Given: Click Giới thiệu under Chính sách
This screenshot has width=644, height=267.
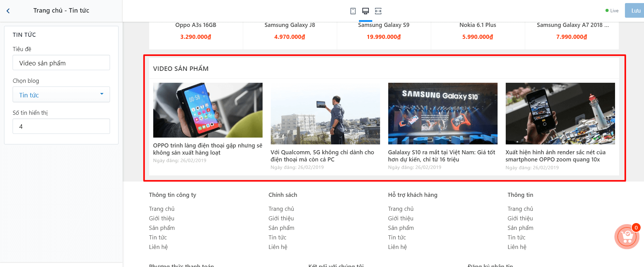Looking at the screenshot, I should coord(281,218).
